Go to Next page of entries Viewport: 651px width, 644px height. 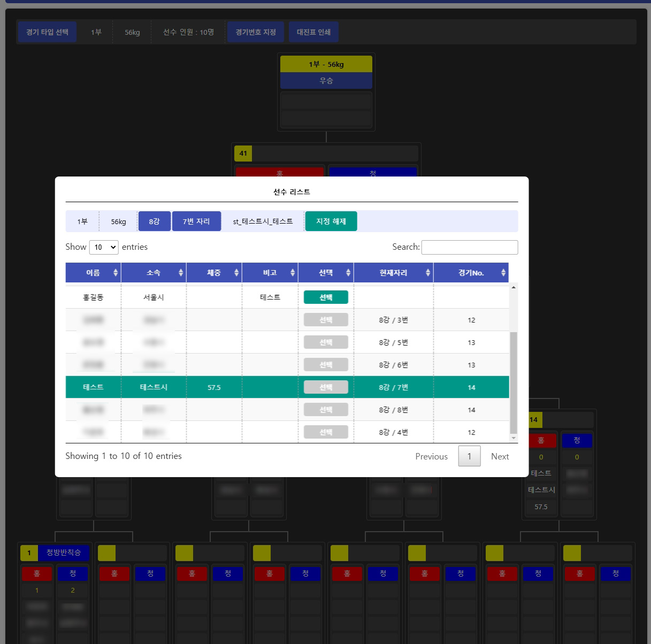500,456
